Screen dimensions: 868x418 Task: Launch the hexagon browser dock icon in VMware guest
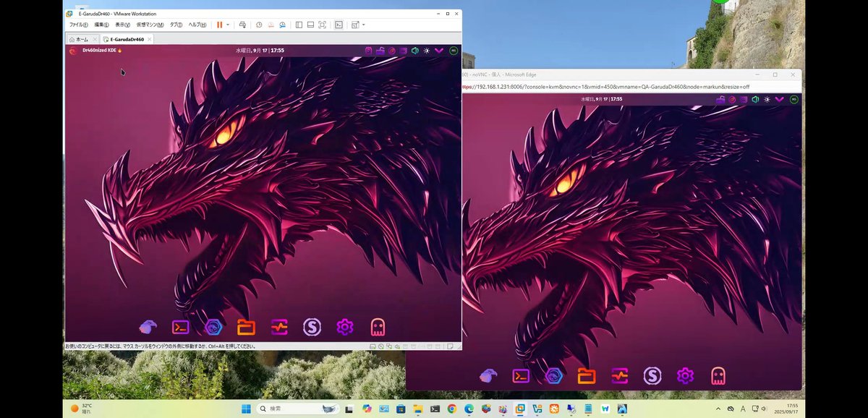213,328
